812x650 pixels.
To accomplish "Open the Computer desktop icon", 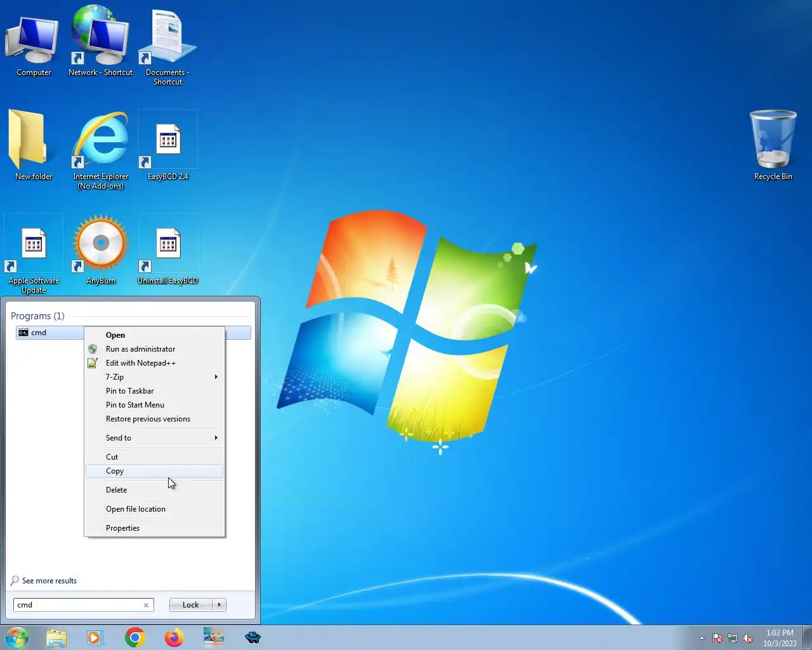I will pyautogui.click(x=34, y=43).
